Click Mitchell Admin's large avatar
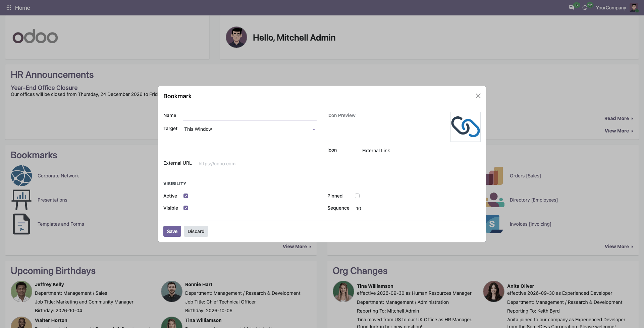644x328 pixels. click(x=236, y=37)
